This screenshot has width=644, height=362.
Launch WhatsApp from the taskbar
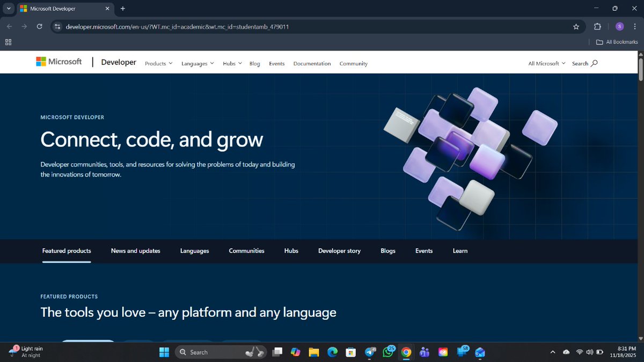tap(387, 352)
